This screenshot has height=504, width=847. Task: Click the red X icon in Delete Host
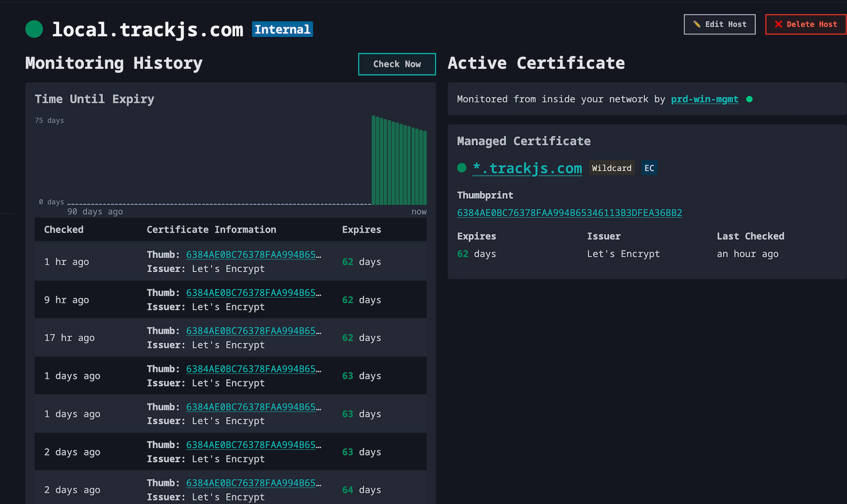[778, 24]
